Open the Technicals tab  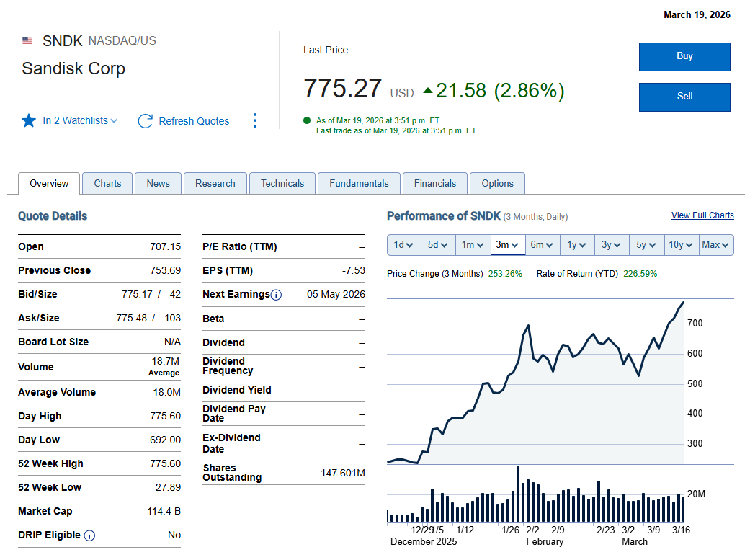(x=282, y=183)
